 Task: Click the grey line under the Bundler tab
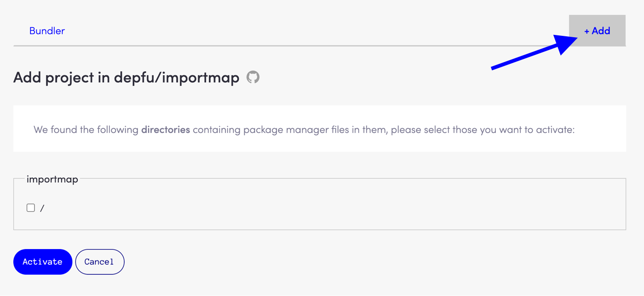pos(276,46)
